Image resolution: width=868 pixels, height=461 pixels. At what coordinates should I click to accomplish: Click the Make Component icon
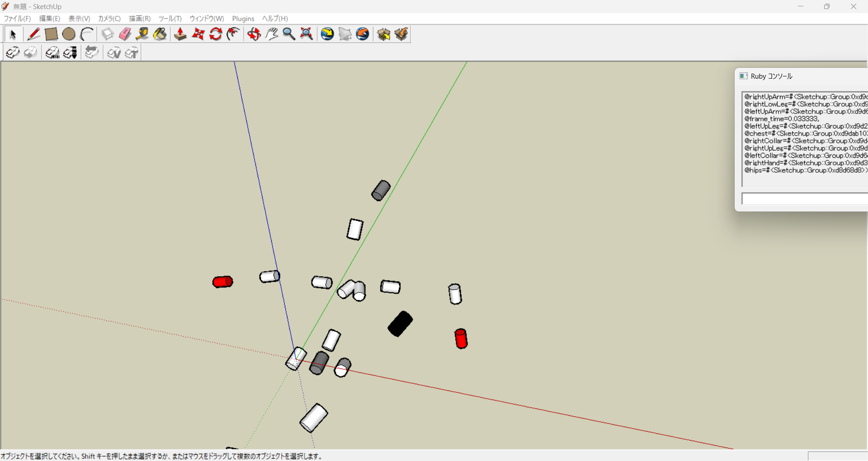click(x=107, y=34)
